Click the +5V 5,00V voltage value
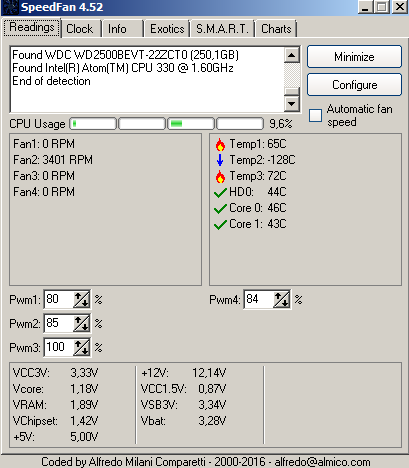This screenshot has width=409, height=468. pos(84,437)
